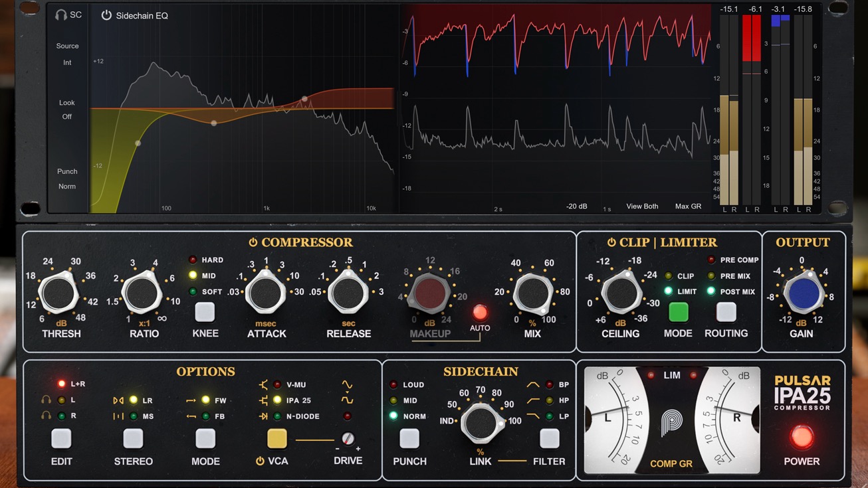Click the V-MU tube circuit icon
The height and width of the screenshot is (488, 868).
click(264, 384)
